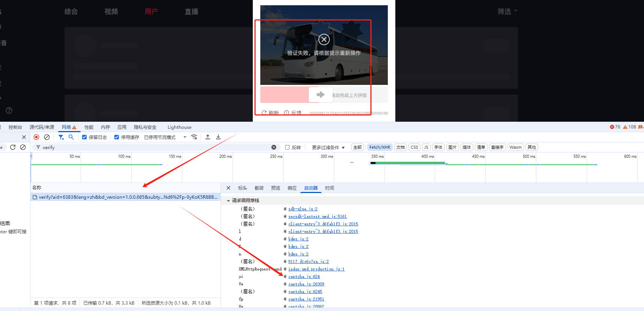Click the Name column header
The image size is (644, 311).
tap(125, 187)
